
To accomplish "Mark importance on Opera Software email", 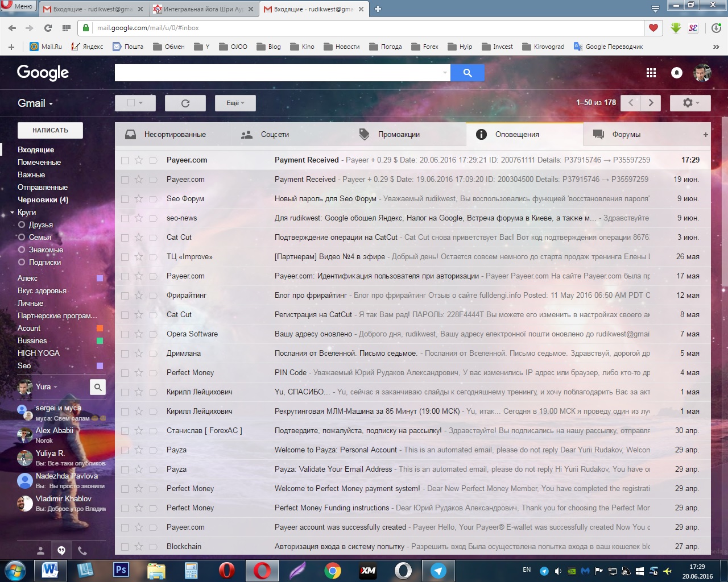I will point(153,334).
